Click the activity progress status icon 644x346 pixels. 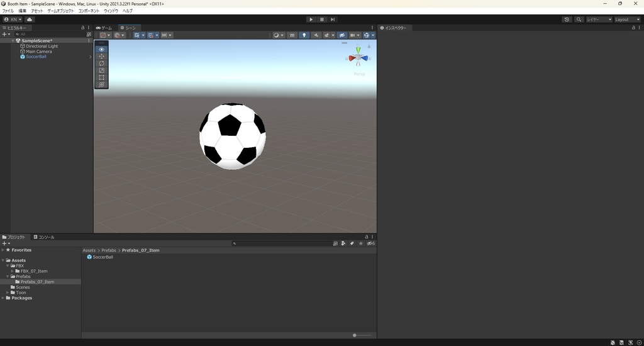point(640,343)
